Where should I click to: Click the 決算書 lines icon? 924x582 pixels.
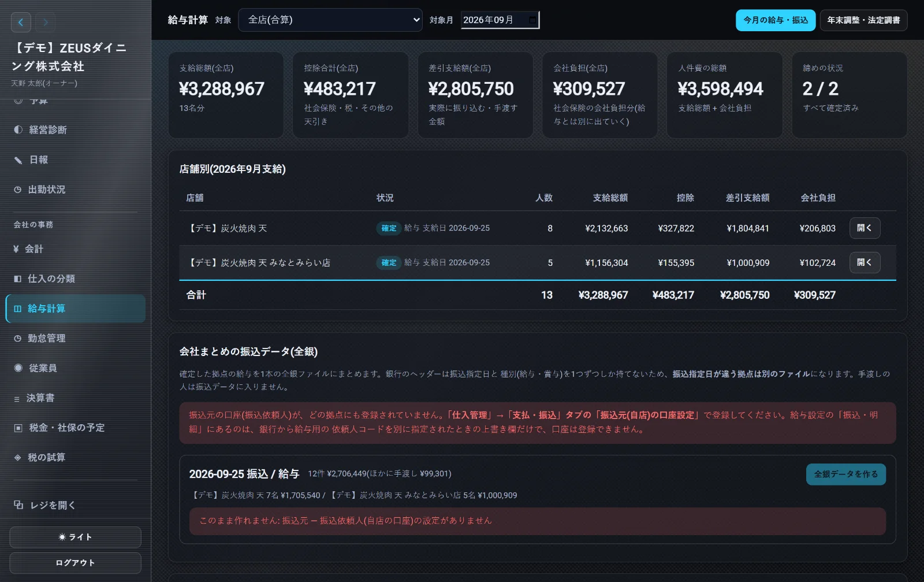(17, 398)
